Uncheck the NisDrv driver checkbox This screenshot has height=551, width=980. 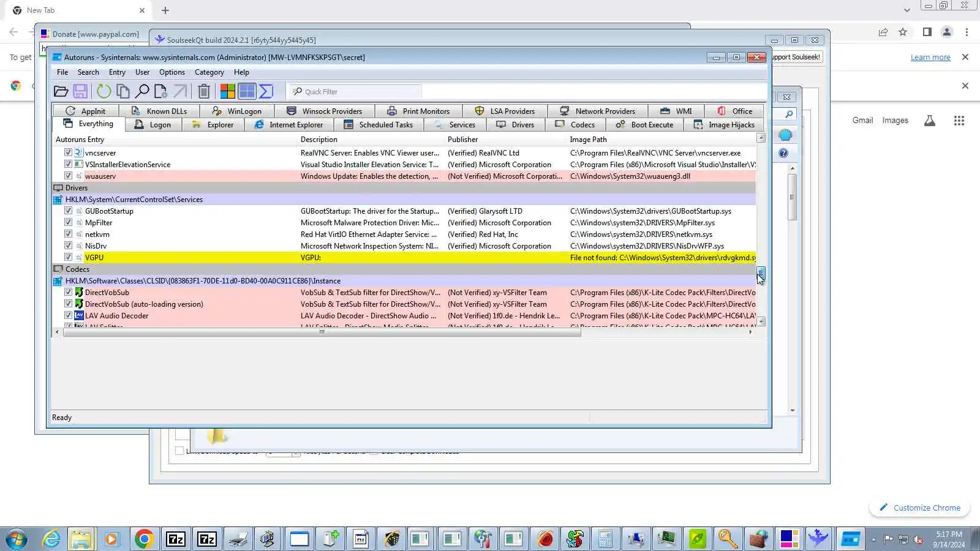tap(68, 246)
